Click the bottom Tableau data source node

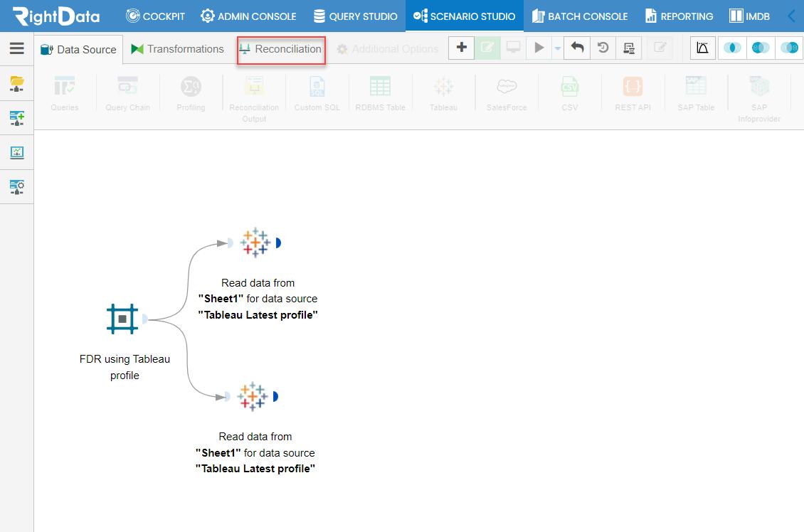[x=253, y=396]
